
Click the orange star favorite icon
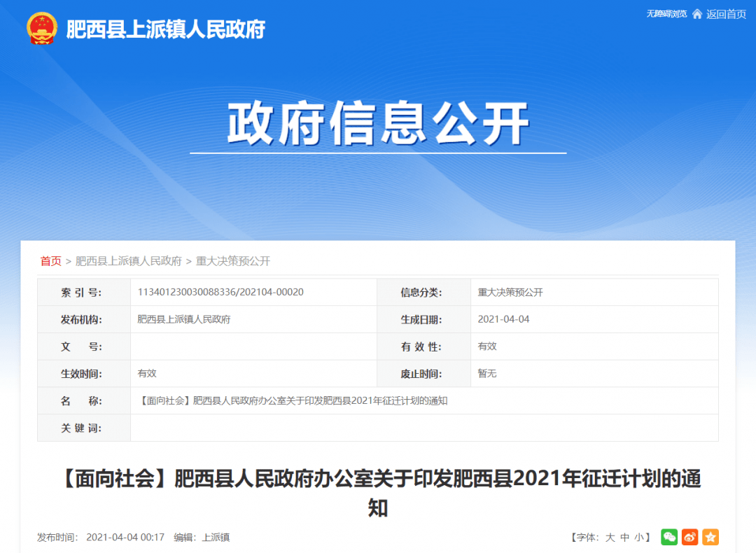pos(710,537)
